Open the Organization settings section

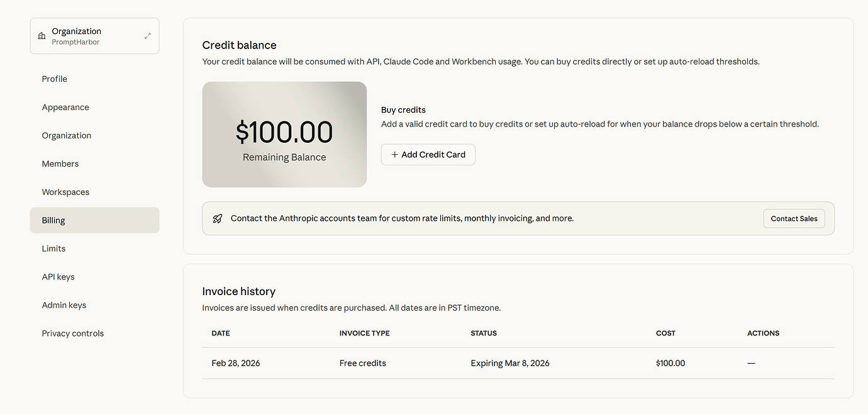pos(67,135)
